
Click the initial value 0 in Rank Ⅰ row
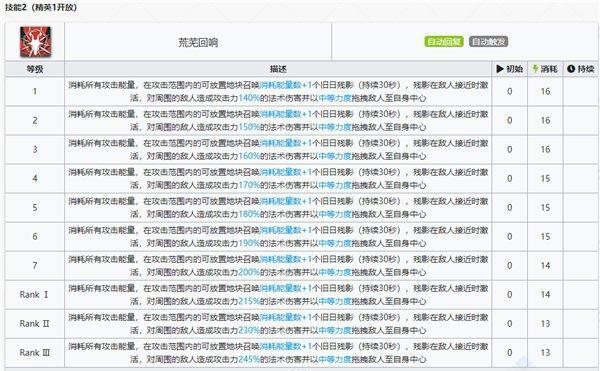[x=509, y=295]
